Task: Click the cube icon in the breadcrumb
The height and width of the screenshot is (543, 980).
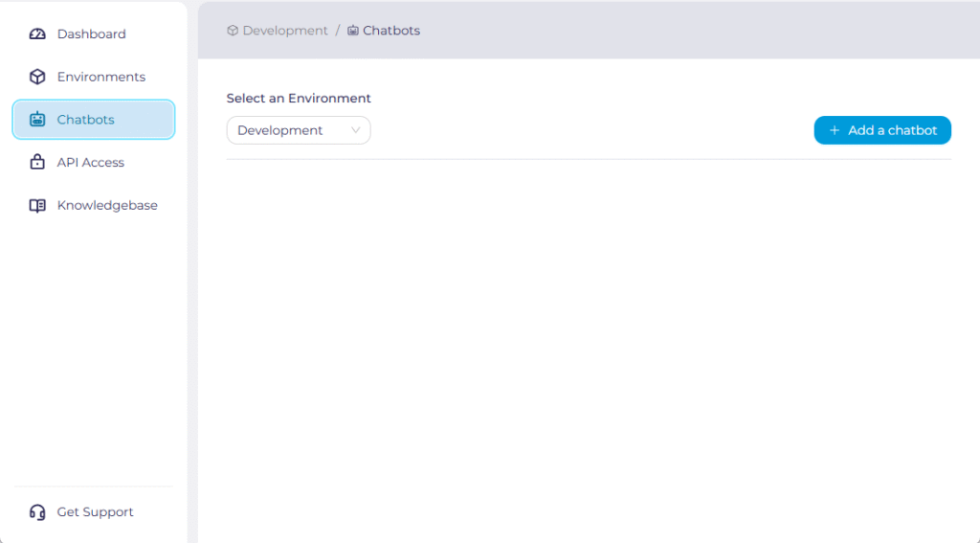Action: [233, 31]
